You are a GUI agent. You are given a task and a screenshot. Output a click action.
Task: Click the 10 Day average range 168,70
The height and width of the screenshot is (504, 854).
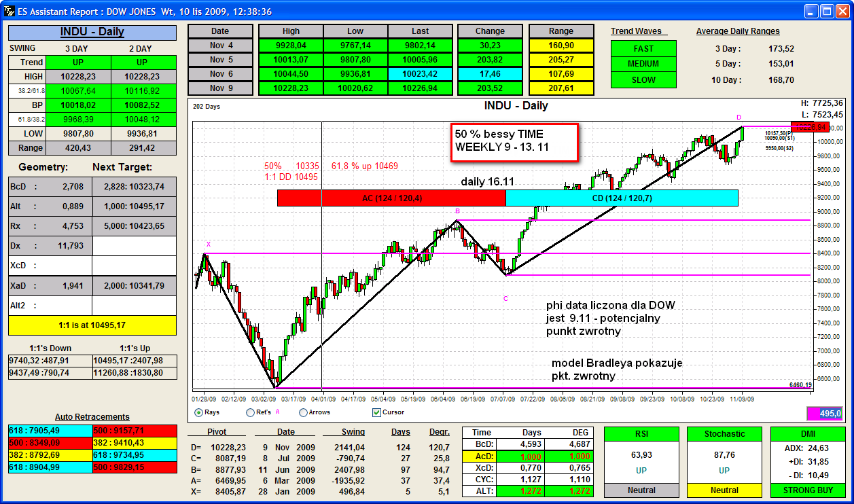point(781,79)
